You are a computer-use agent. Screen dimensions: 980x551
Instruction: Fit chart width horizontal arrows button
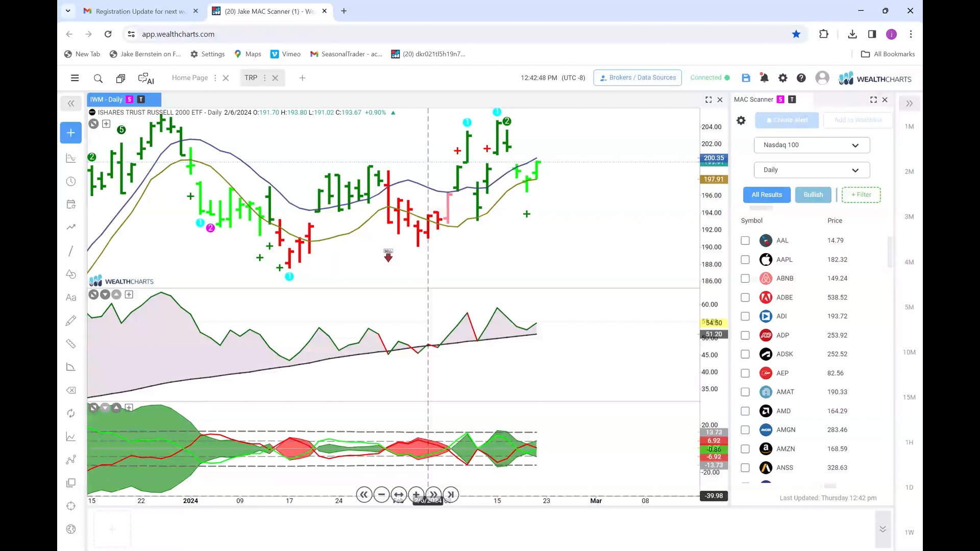399,494
